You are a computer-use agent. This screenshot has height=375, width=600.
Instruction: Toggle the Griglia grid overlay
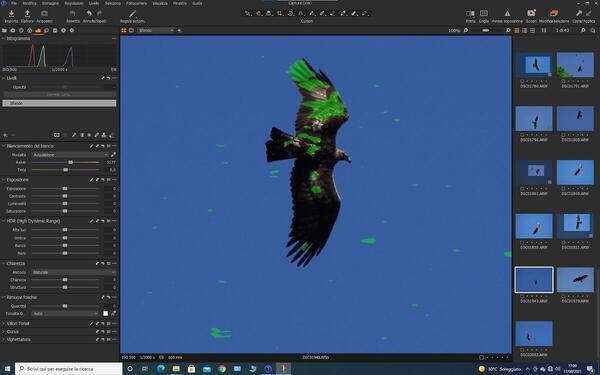coord(484,14)
